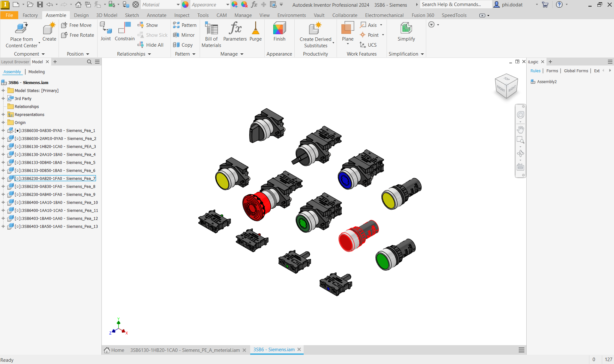Activate the Joint tool
The width and height of the screenshot is (614, 364).
pyautogui.click(x=106, y=32)
